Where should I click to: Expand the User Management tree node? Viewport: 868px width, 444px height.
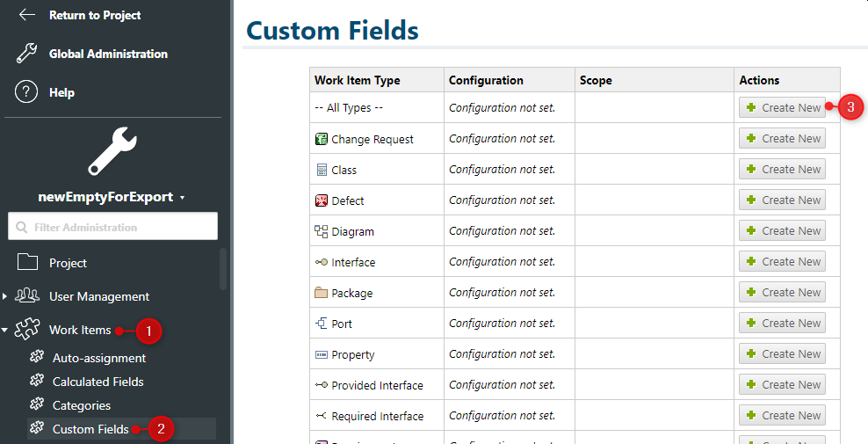coord(5,296)
